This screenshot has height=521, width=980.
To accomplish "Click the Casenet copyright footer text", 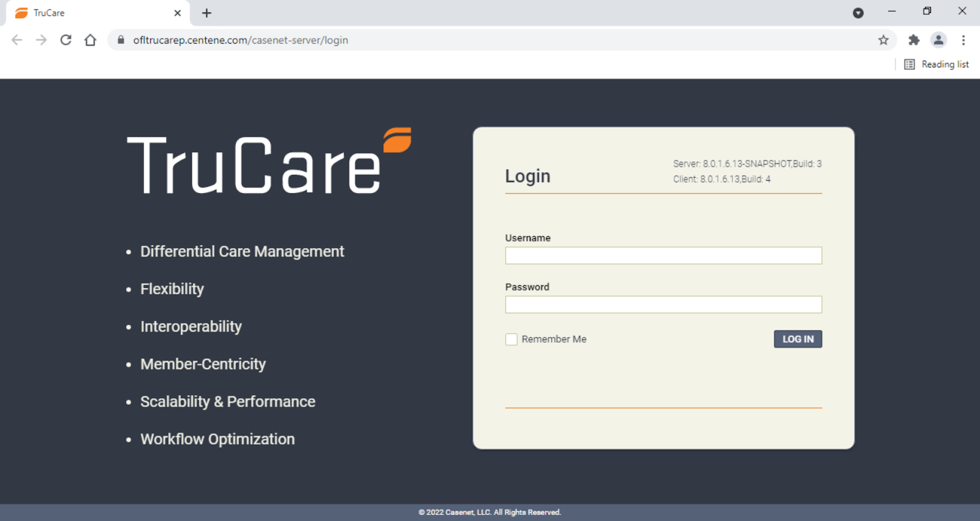I will pyautogui.click(x=490, y=512).
